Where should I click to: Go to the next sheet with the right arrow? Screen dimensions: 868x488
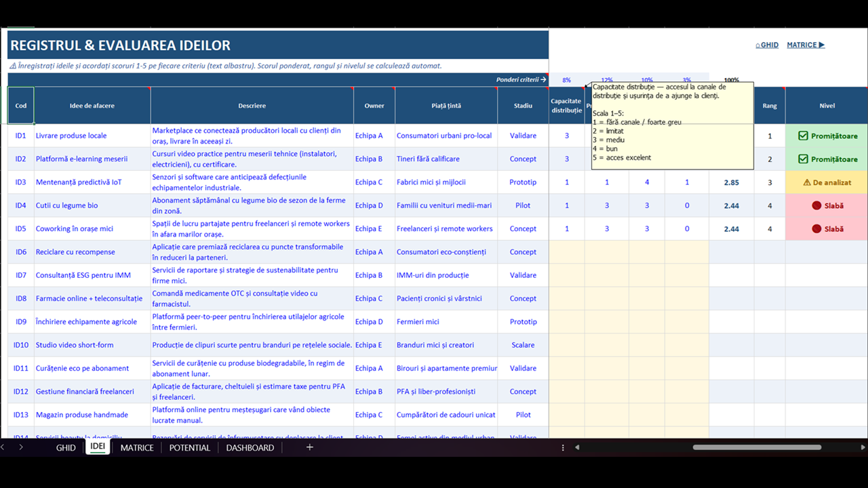pyautogui.click(x=21, y=447)
